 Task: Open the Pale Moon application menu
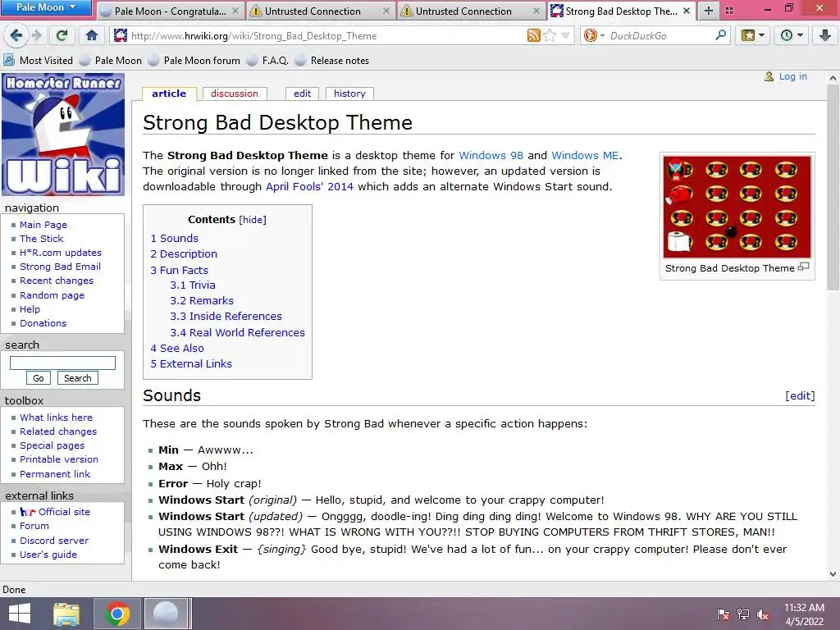pyautogui.click(x=47, y=7)
